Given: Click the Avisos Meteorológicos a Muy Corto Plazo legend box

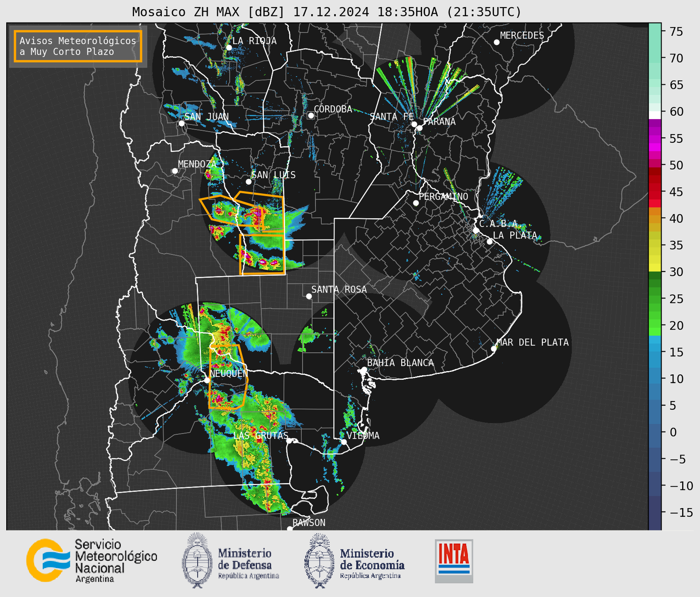Looking at the screenshot, I should click(78, 46).
